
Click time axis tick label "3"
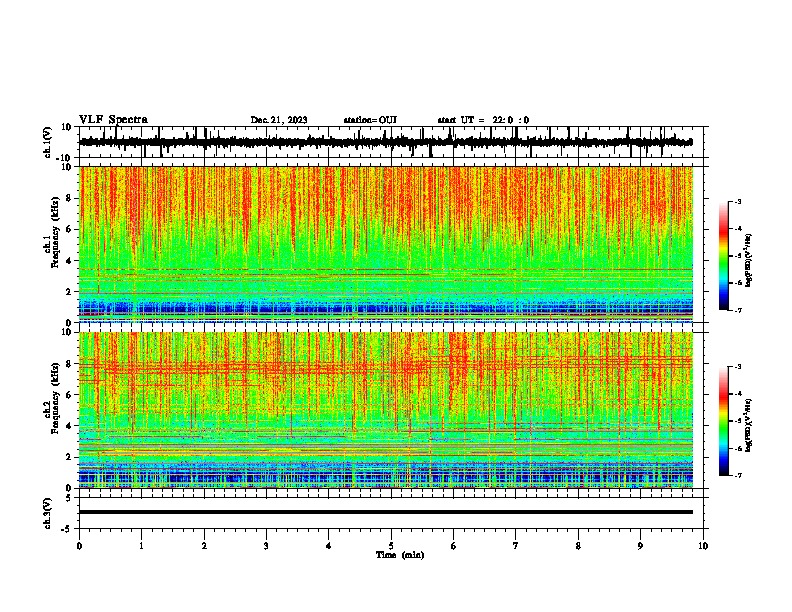pos(266,546)
